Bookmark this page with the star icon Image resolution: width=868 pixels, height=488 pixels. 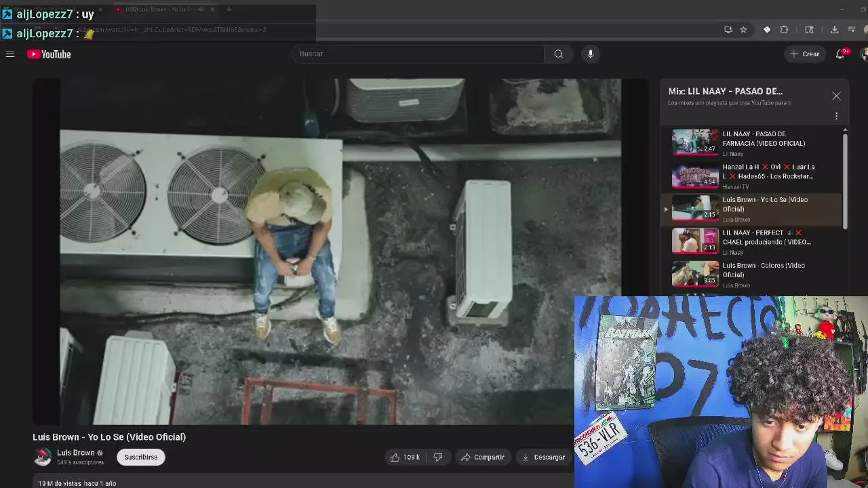tap(743, 30)
